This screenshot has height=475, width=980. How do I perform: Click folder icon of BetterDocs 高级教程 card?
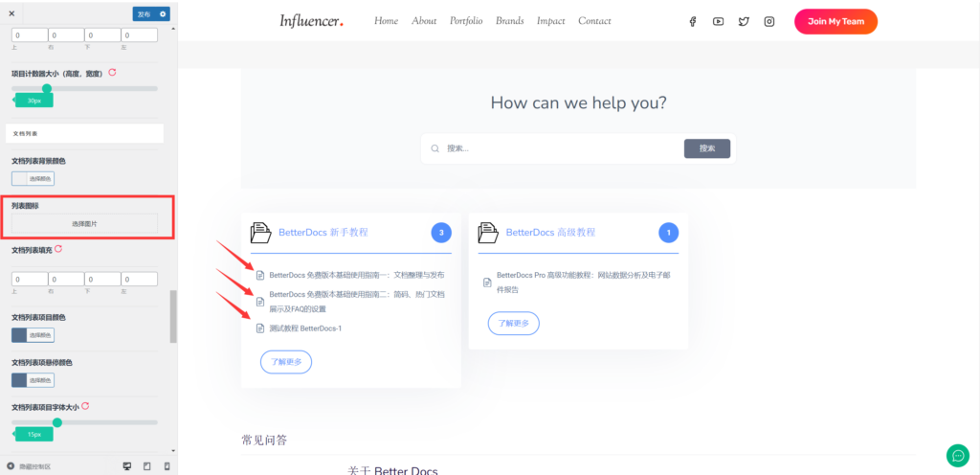[x=488, y=233]
